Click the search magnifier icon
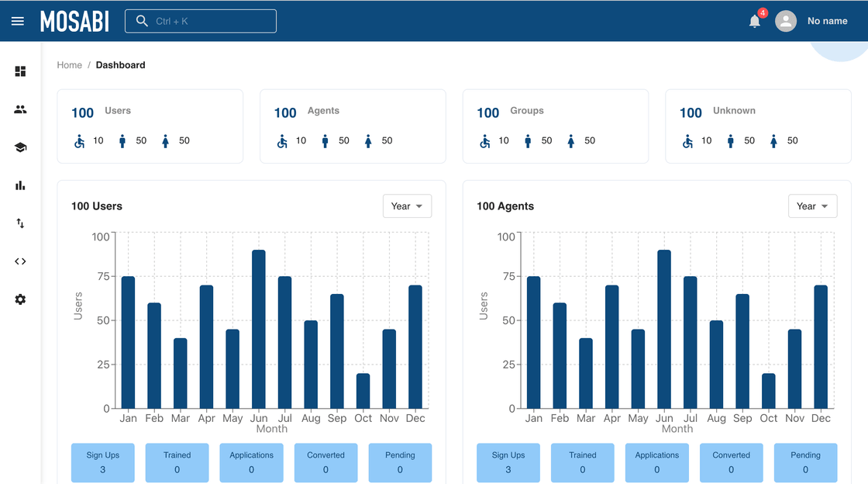Viewport: 868px width, 484px height. pos(142,21)
